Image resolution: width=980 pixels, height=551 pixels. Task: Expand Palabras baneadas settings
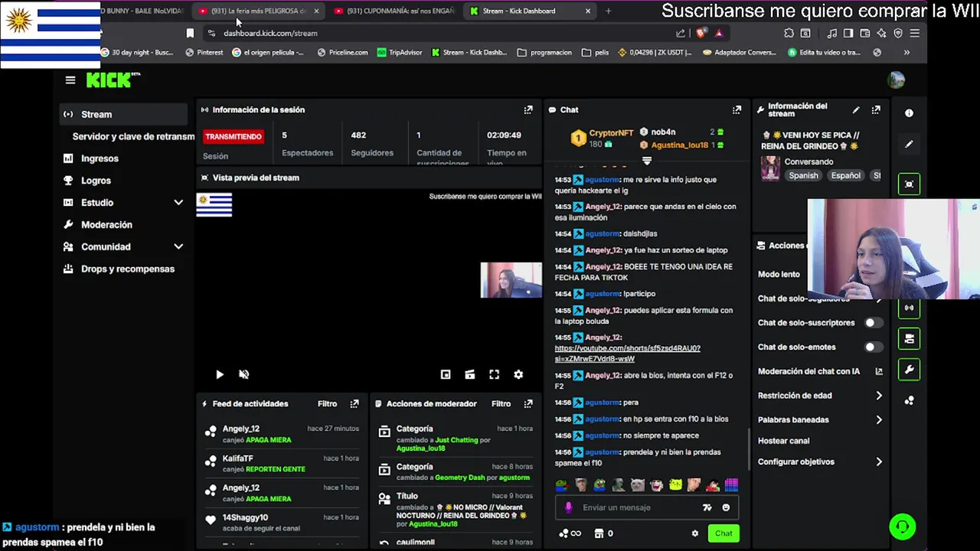click(x=879, y=419)
